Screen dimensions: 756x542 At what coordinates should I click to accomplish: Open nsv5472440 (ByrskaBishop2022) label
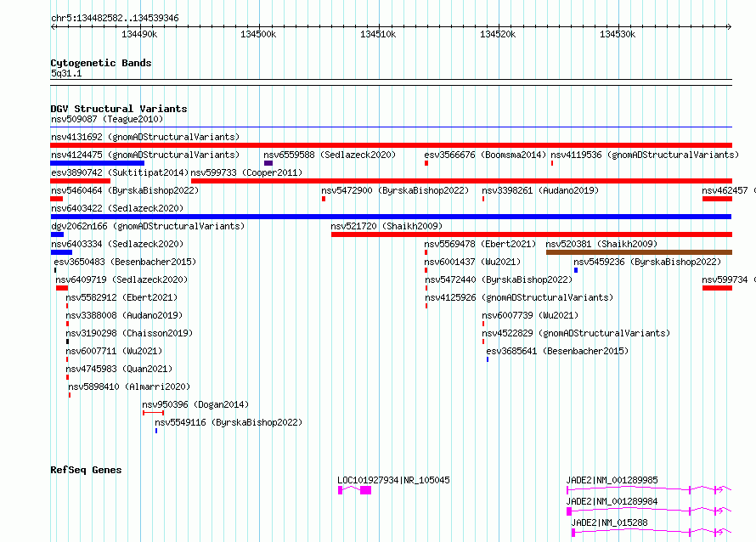pos(498,279)
